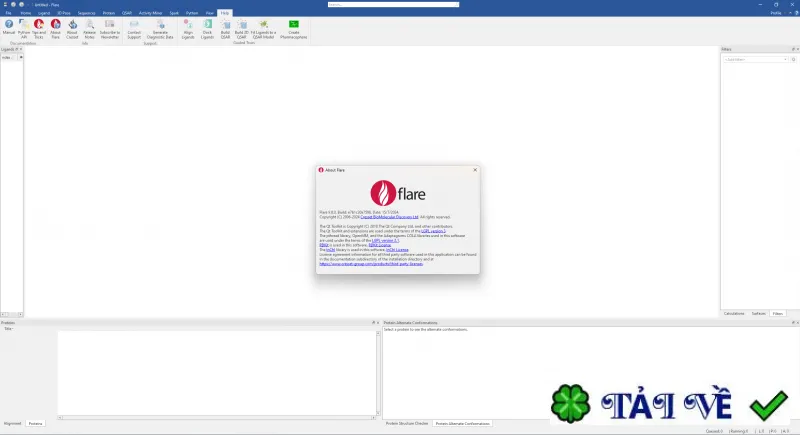
Task: Close the Filters panel
Action: 797,49
